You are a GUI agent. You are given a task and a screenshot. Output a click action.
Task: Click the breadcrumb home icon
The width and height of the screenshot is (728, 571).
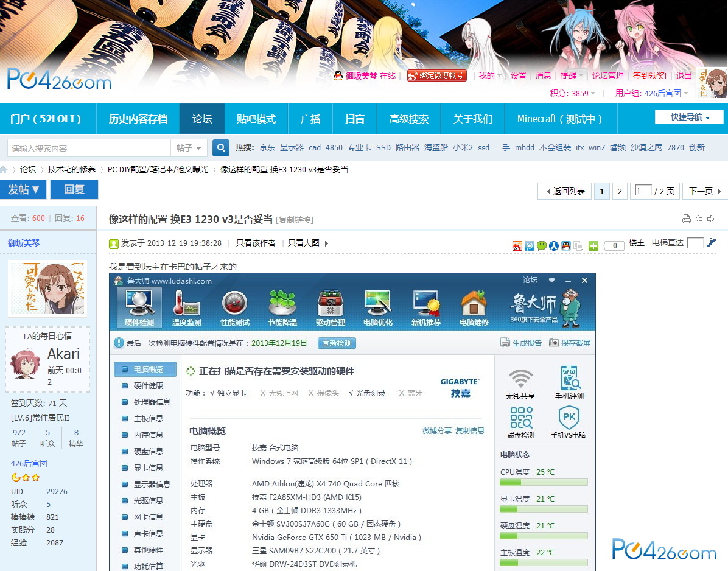pos(4,170)
